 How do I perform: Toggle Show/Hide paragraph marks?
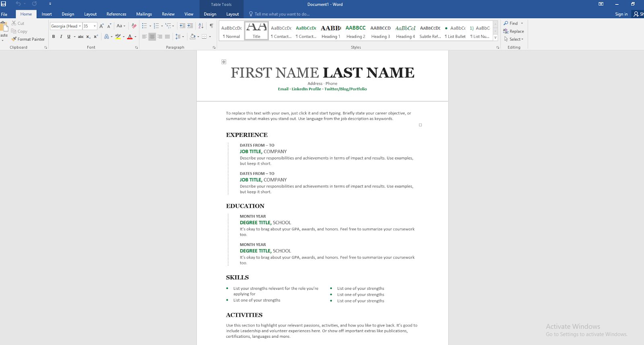pyautogui.click(x=212, y=26)
